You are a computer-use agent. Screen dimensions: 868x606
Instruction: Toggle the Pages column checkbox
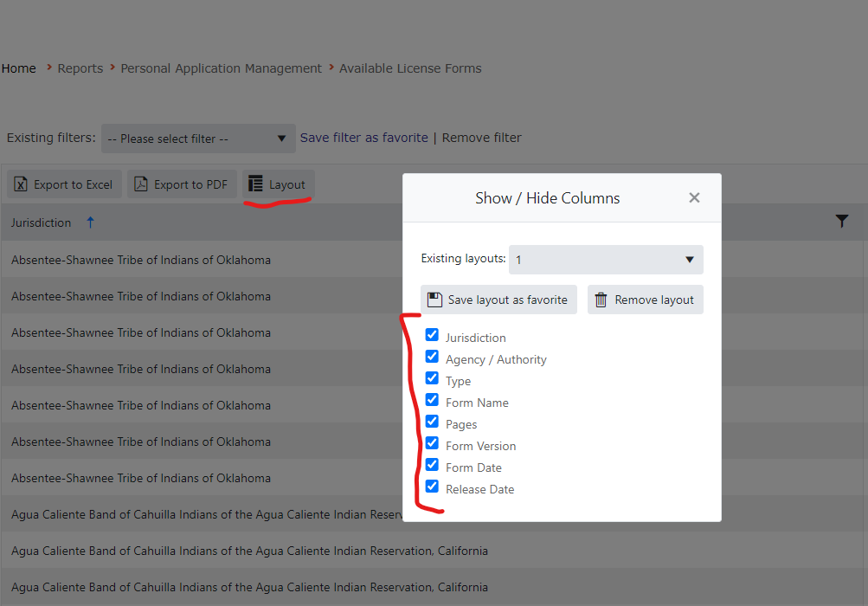point(432,422)
